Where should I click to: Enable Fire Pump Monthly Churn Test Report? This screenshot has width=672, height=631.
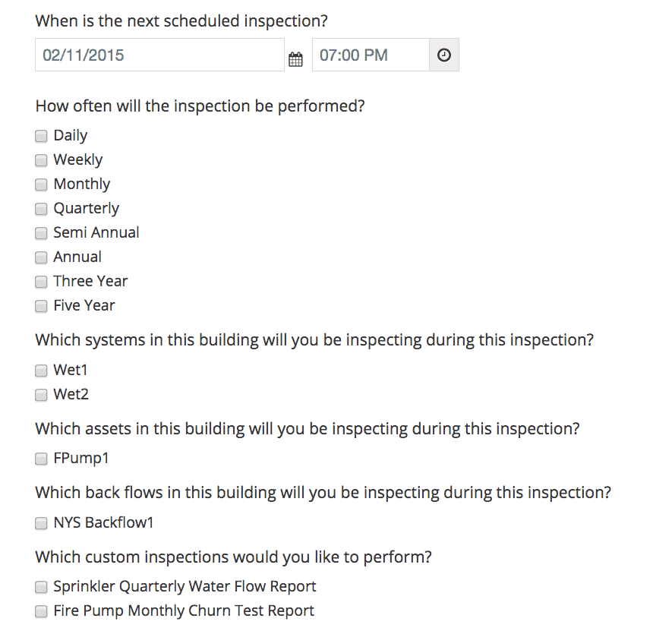pos(41,612)
